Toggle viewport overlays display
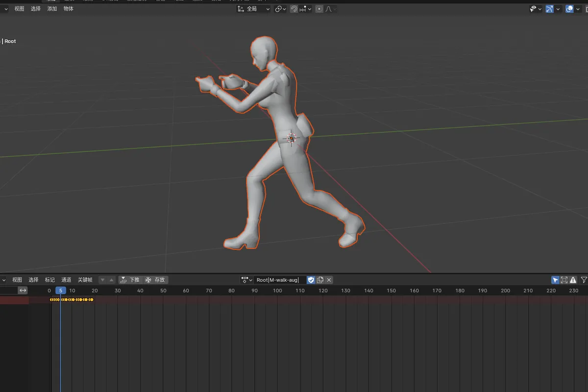The width and height of the screenshot is (588, 392). (x=569, y=9)
